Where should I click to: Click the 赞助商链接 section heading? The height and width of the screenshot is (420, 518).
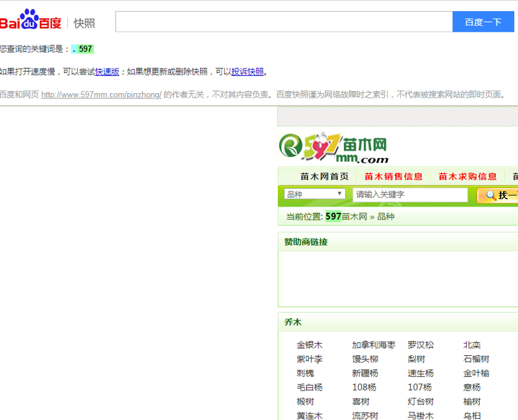(x=306, y=242)
